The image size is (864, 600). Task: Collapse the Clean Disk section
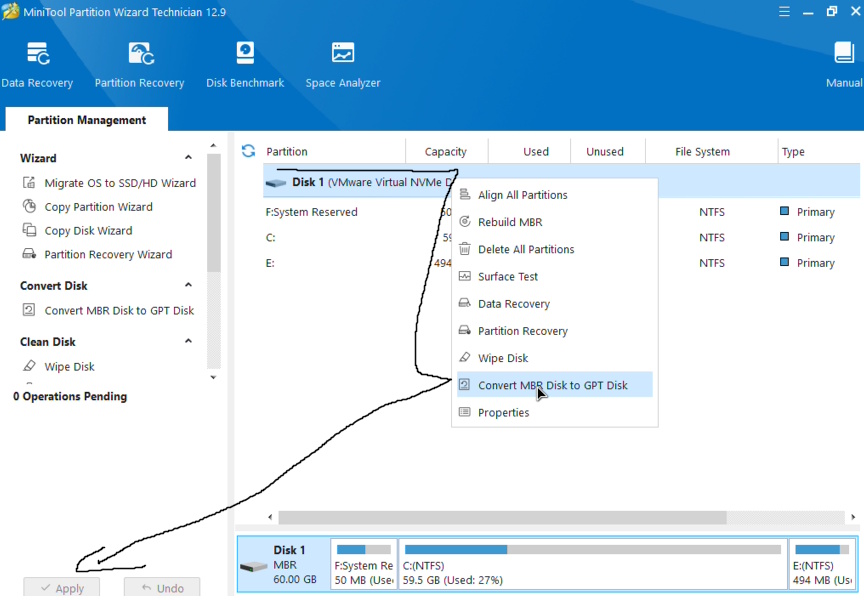tap(188, 341)
